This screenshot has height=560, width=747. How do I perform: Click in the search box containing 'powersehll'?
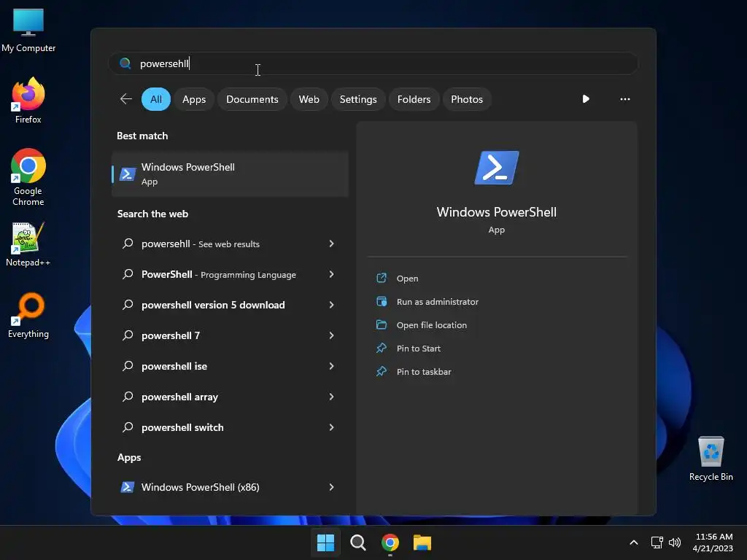click(373, 63)
